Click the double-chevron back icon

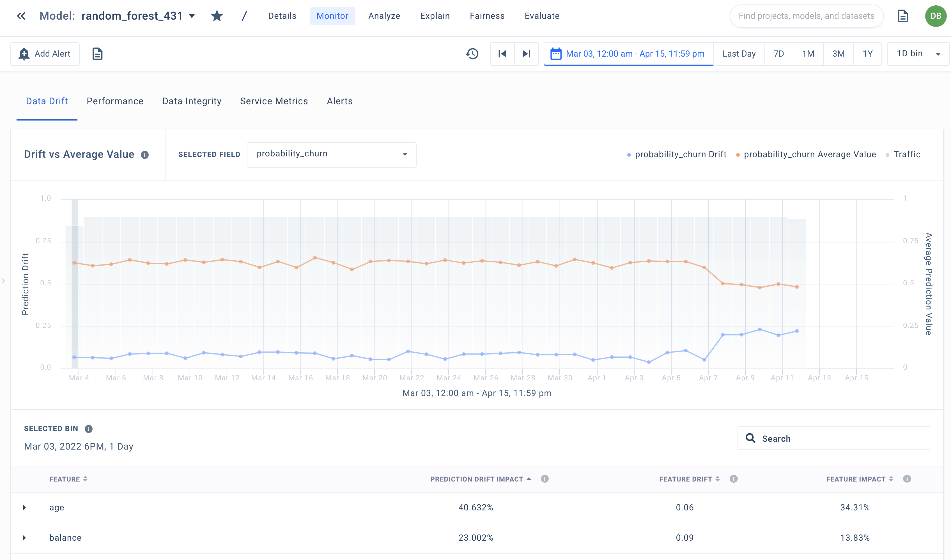tap(21, 16)
